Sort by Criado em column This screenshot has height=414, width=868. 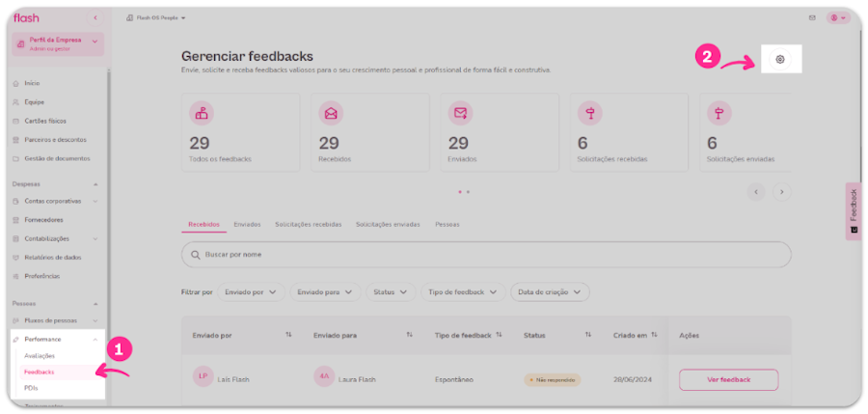(x=654, y=335)
